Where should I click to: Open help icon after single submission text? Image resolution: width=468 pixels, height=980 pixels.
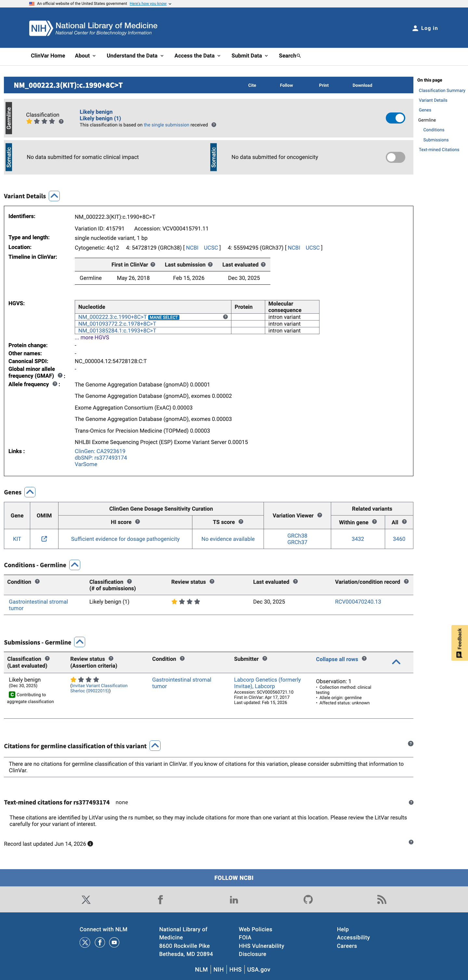[x=214, y=125]
